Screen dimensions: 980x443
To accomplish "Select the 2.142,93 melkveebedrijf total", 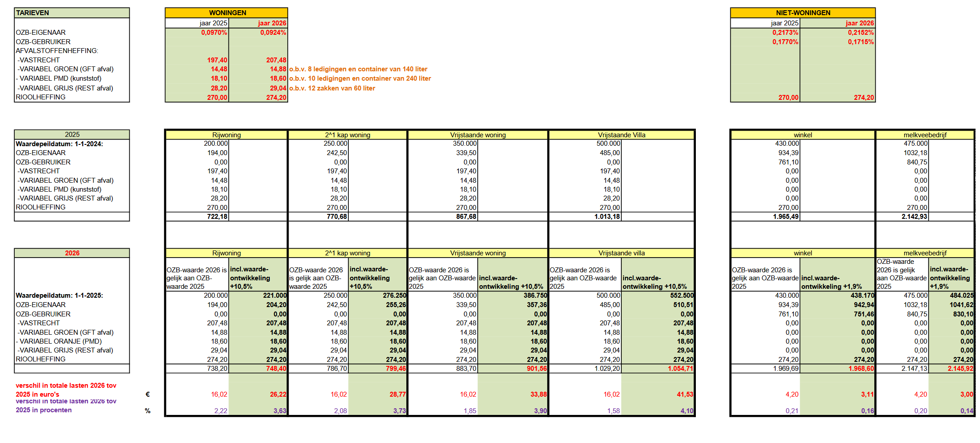I will point(914,217).
